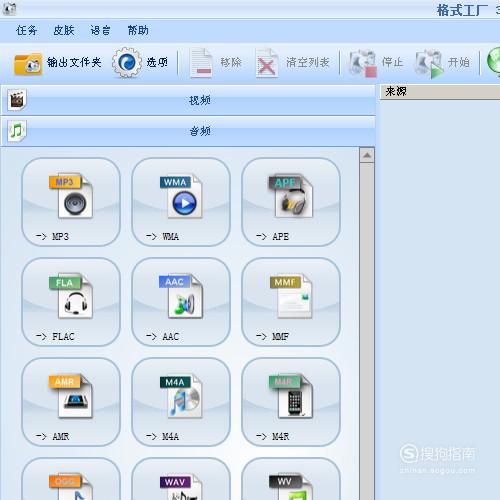Select the WV WavPack format icon

click(291, 479)
